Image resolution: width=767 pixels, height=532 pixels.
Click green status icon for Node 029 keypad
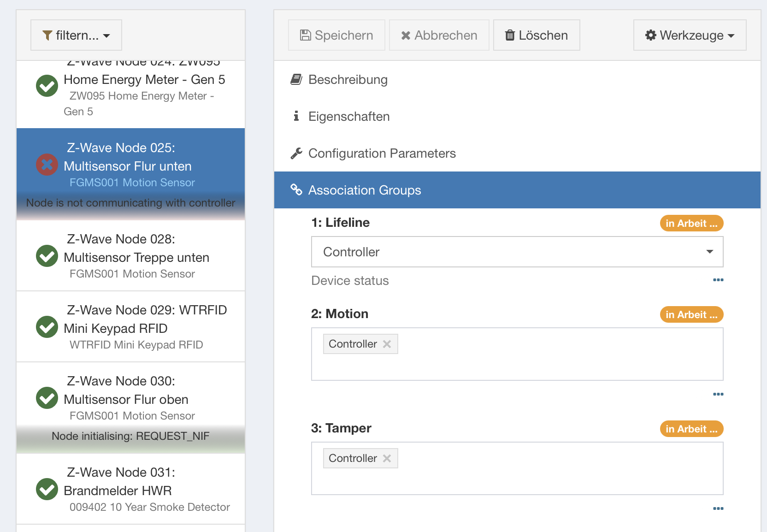pos(47,327)
